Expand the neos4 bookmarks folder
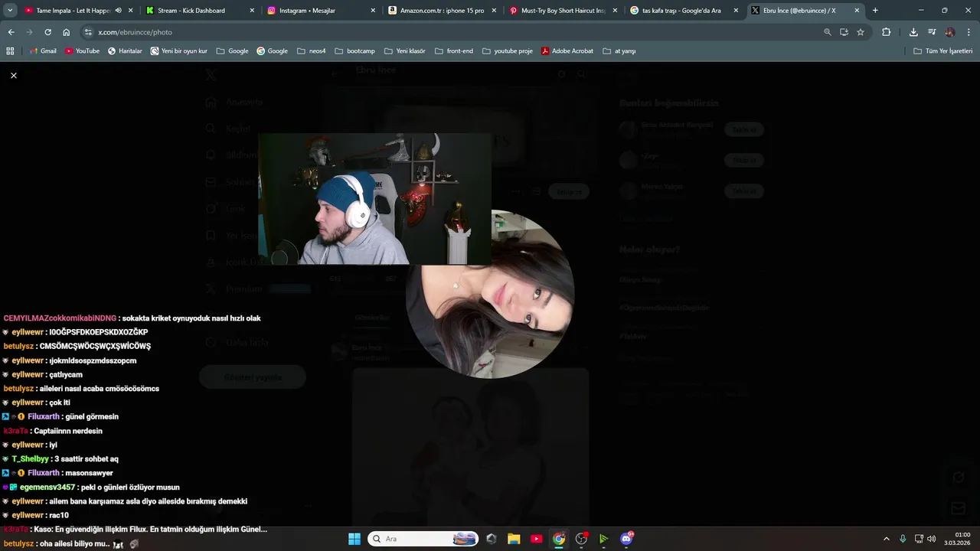This screenshot has width=980, height=551. click(x=311, y=51)
